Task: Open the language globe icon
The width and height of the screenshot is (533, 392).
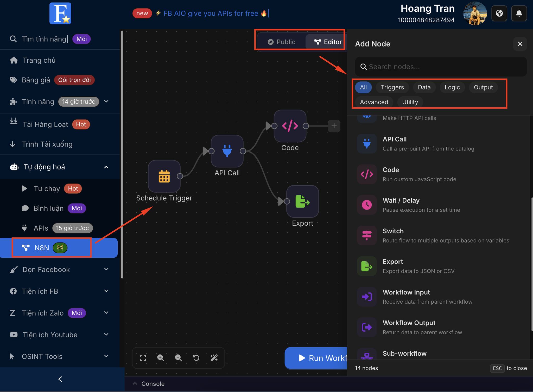Action: tap(499, 13)
